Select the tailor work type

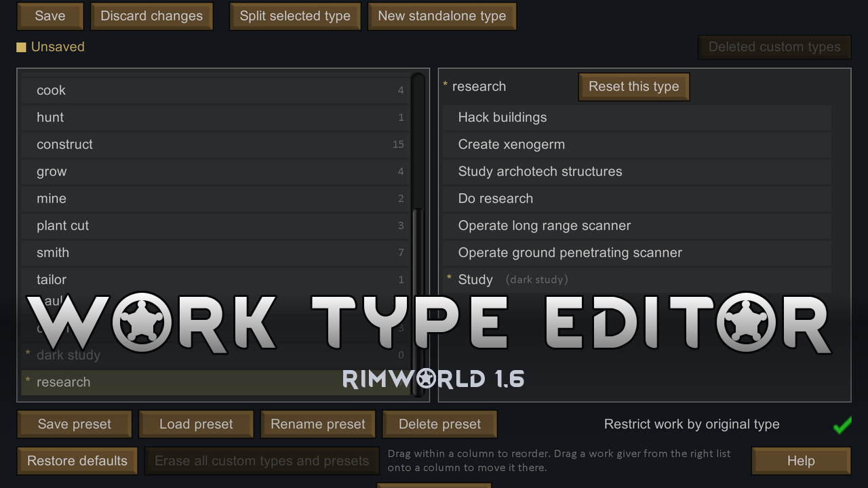coord(216,279)
